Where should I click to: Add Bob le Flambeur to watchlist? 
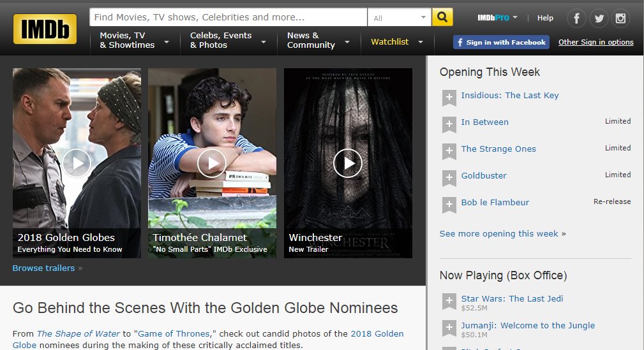[x=449, y=205]
